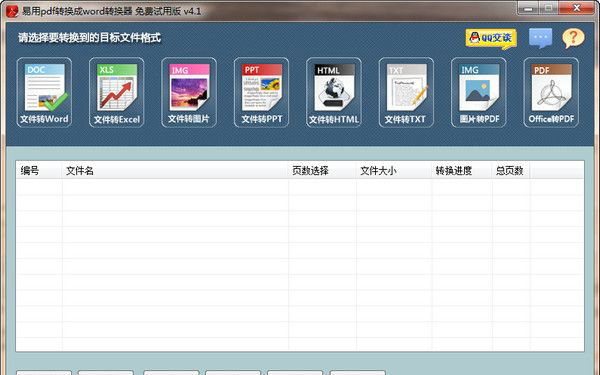Sort by the 文件名 column header
Image resolution: width=600 pixels, height=375 pixels.
175,170
